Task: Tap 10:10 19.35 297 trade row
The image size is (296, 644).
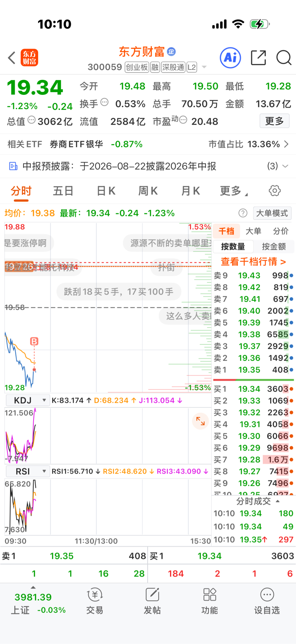Action: (254, 539)
